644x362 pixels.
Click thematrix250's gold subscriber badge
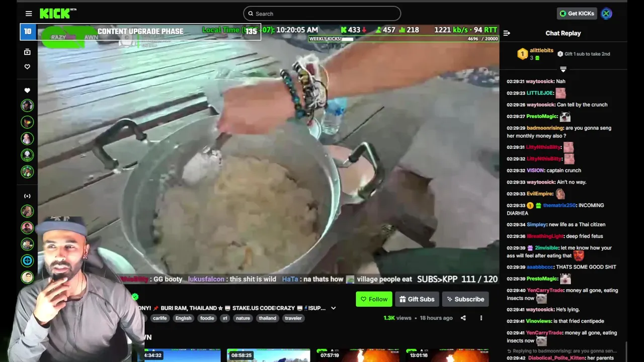tap(530, 205)
